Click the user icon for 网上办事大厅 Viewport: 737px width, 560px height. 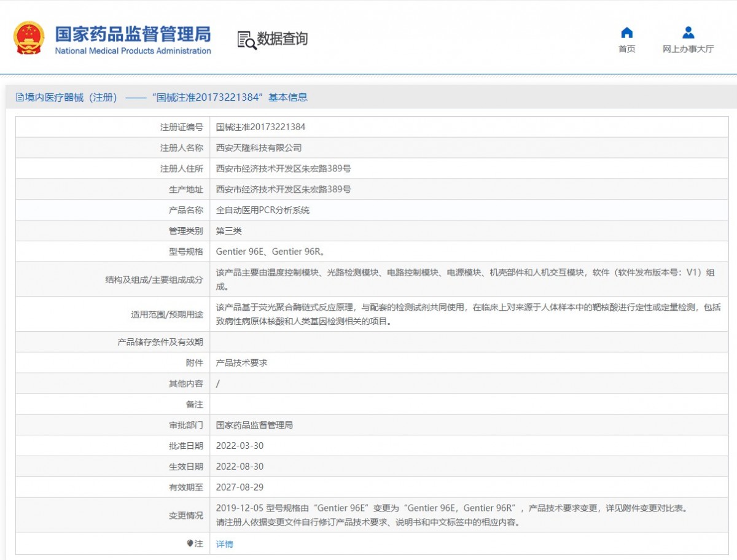(688, 33)
